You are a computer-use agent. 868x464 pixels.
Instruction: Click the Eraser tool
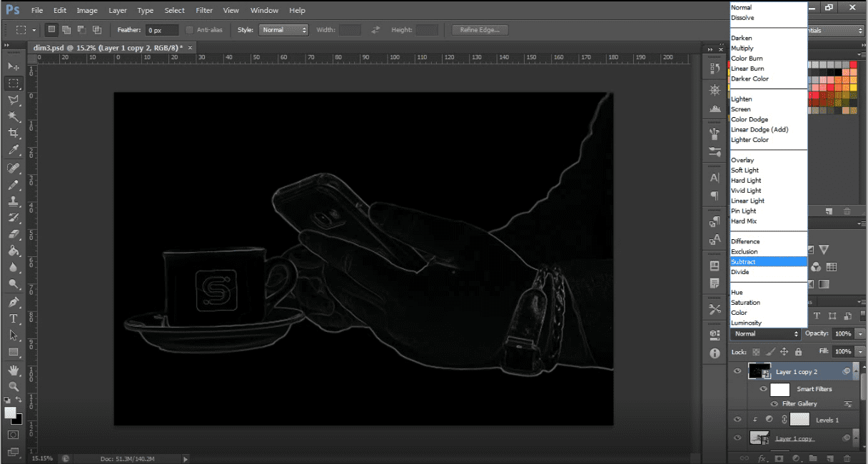(14, 234)
